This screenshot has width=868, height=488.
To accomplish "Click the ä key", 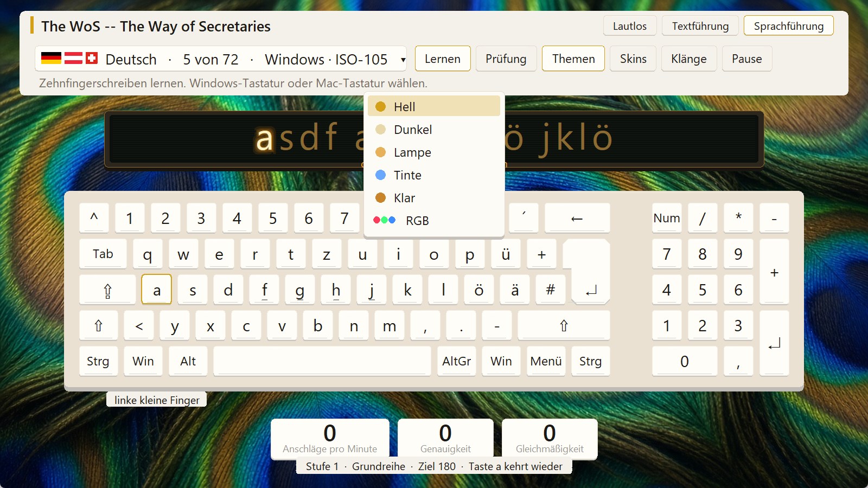I will [x=515, y=290].
